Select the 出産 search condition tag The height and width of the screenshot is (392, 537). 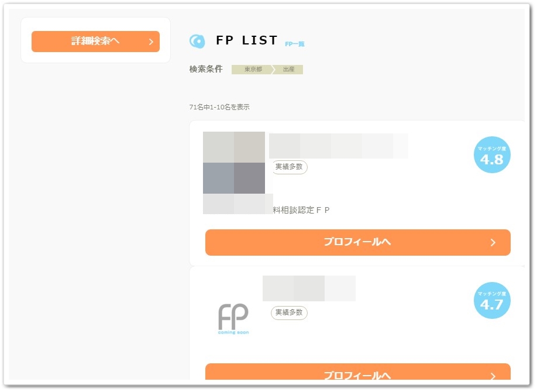click(289, 69)
